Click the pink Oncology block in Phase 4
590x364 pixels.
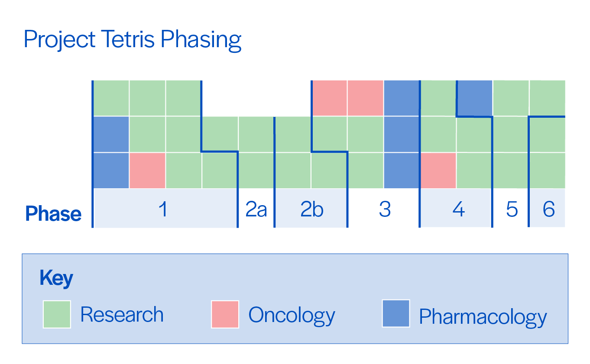coord(438,171)
